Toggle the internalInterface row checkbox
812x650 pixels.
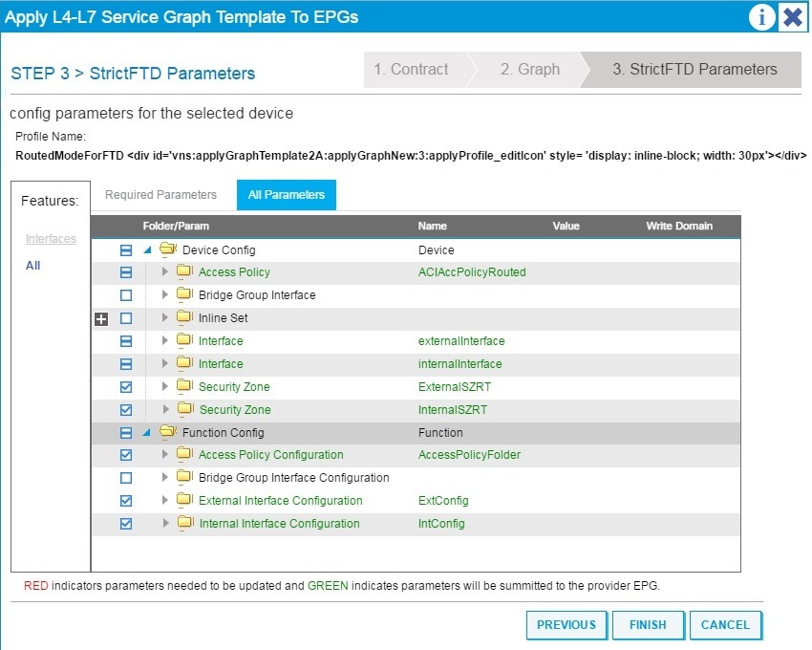pyautogui.click(x=126, y=364)
